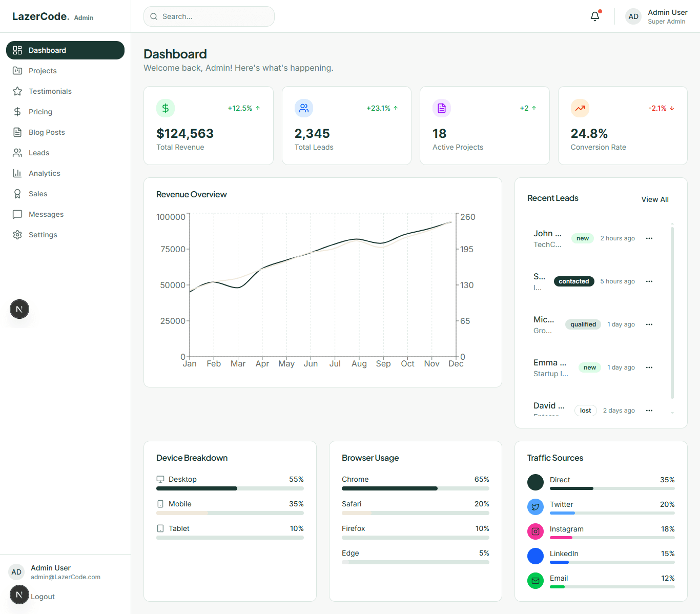Click the Total Revenue dollar icon
Screen dimensions: 700x614
point(165,108)
